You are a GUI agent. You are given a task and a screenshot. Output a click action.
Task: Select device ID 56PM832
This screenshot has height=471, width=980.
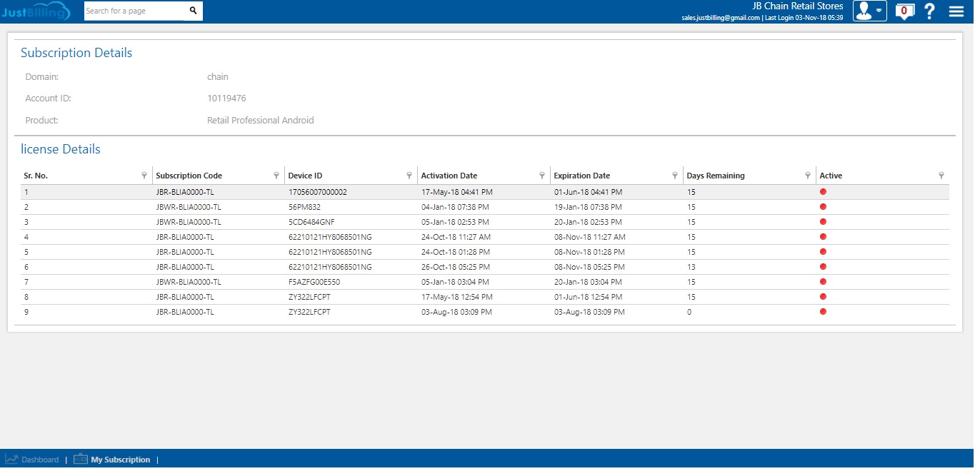(303, 207)
